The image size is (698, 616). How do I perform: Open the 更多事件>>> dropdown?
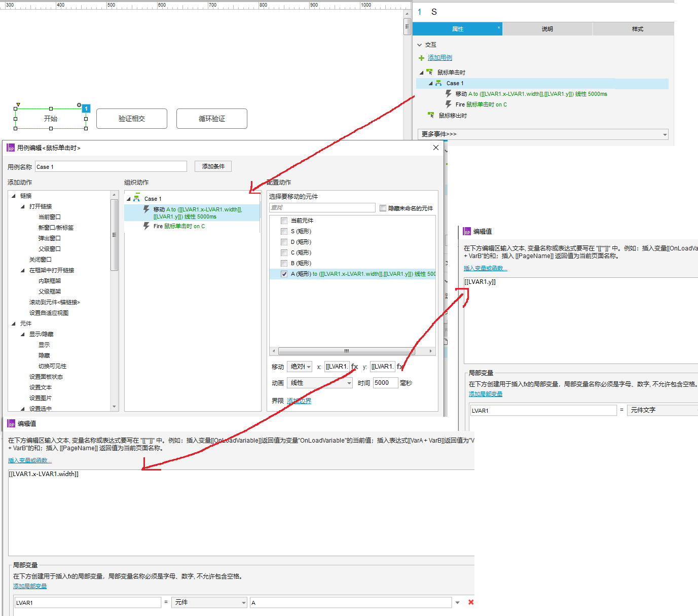543,134
